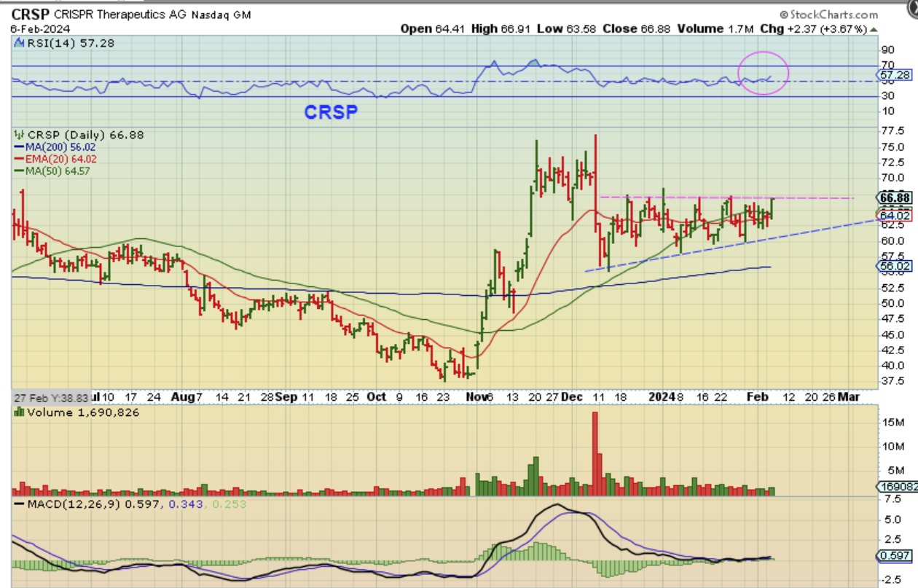Click the 7.5 MACD axis label
Viewport: 918px width, 588px height.
[892, 500]
